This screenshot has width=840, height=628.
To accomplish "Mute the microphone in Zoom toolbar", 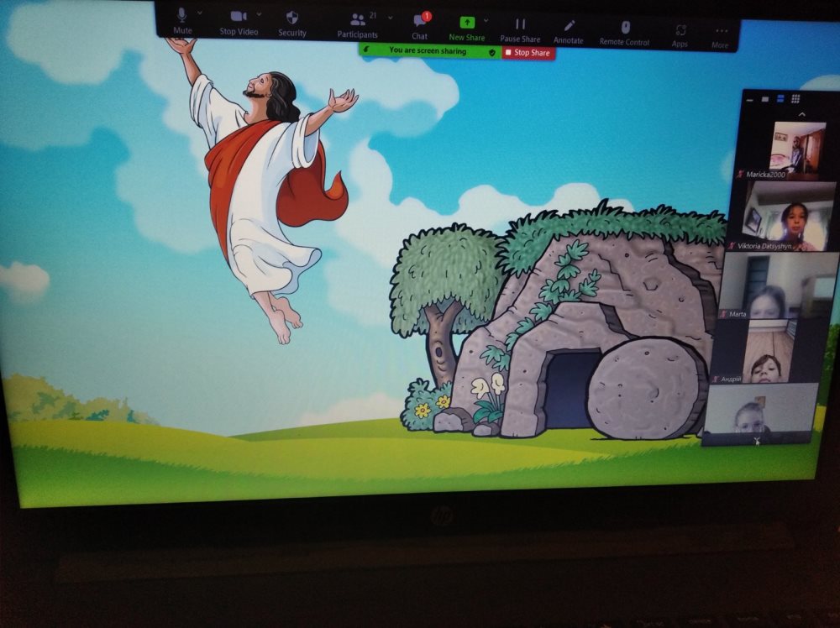I will point(182,20).
